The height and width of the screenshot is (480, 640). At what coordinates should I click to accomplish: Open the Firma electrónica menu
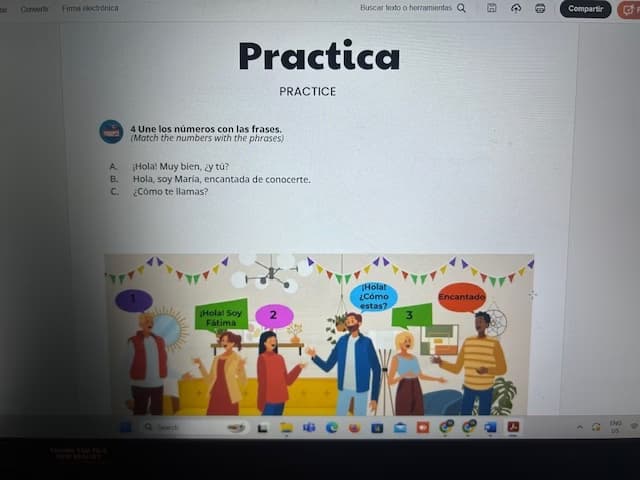(x=90, y=8)
